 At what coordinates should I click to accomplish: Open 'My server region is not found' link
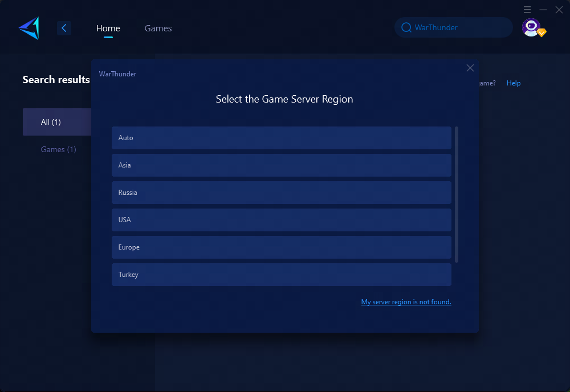[x=406, y=302]
